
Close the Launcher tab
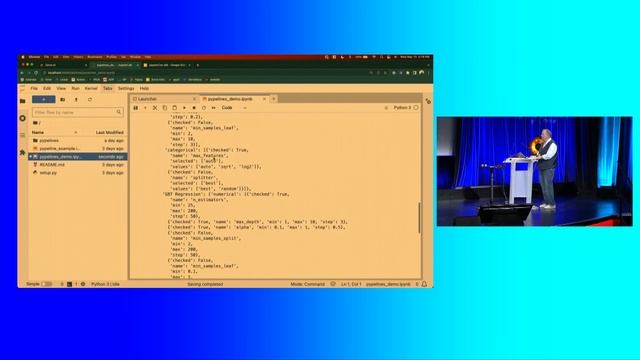(194, 99)
